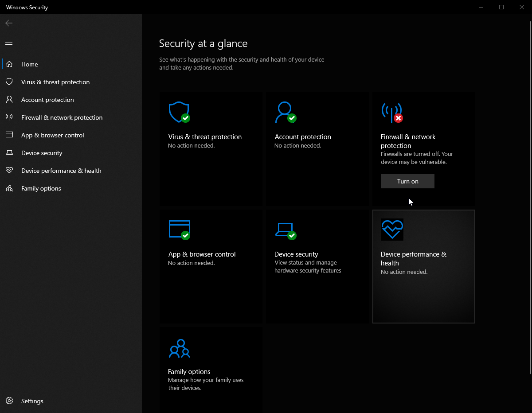Click the large person icon on Account protection tile
This screenshot has height=413, width=532.
point(286,112)
